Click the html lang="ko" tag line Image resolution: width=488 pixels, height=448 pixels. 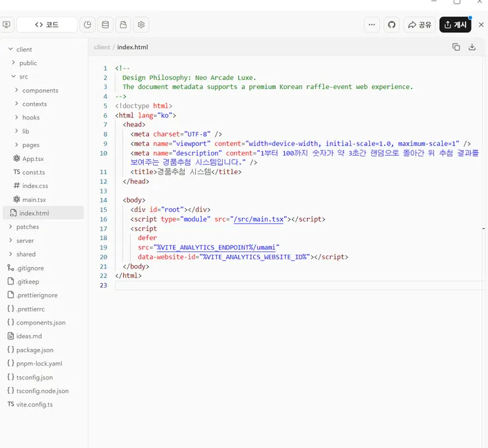(145, 115)
